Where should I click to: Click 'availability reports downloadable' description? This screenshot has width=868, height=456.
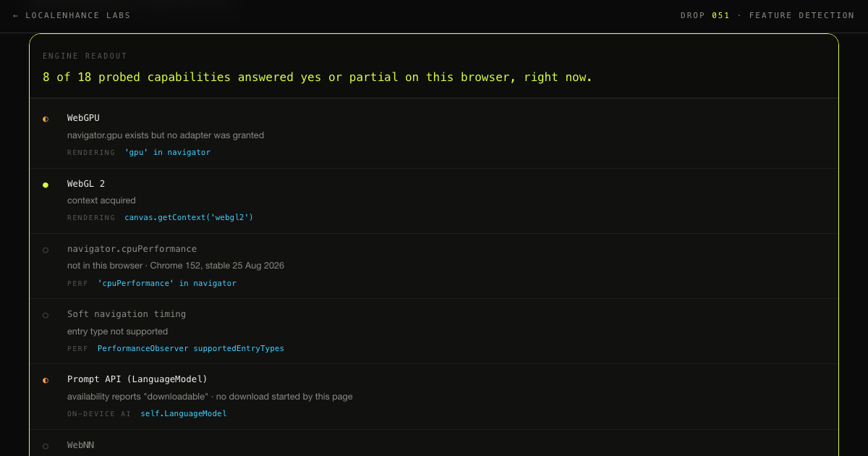(210, 397)
